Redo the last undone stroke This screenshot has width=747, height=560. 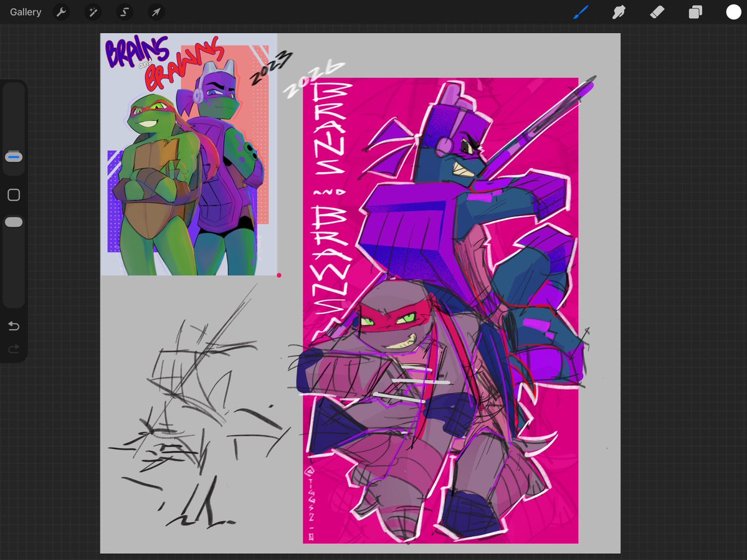(x=14, y=349)
